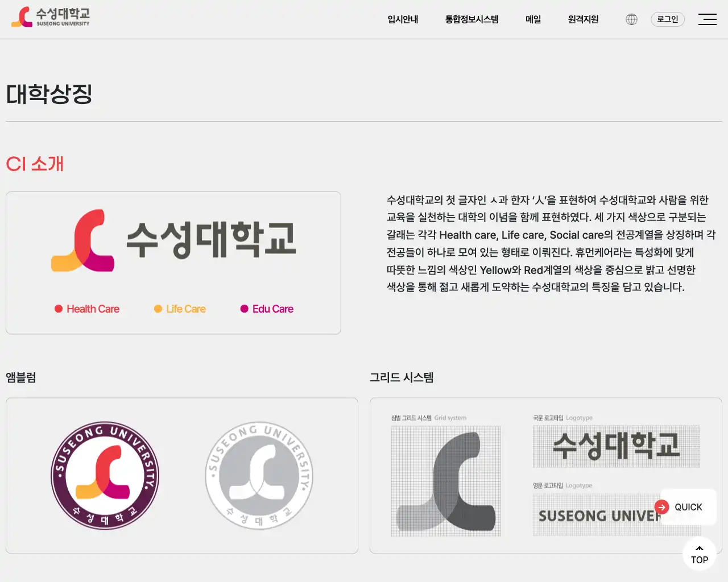
Task: Click the pink Edu Care color dot
Action: [x=244, y=309]
